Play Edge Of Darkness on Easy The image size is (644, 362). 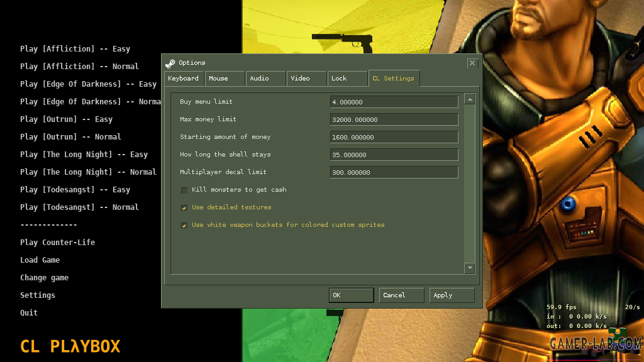pos(88,84)
